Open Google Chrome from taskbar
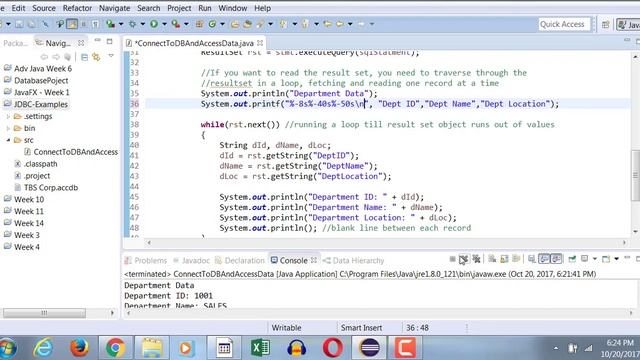 116,348
